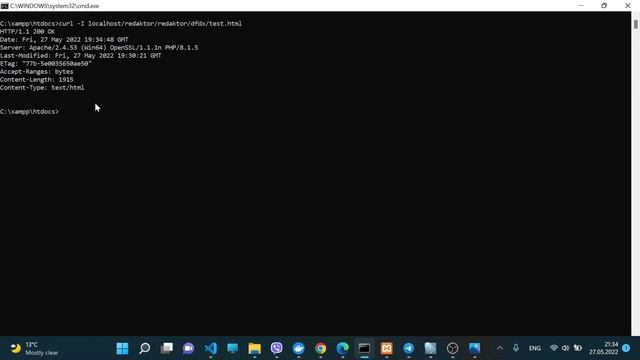Open the notification count badge
Image resolution: width=640 pixels, height=360 pixels.
[626, 348]
